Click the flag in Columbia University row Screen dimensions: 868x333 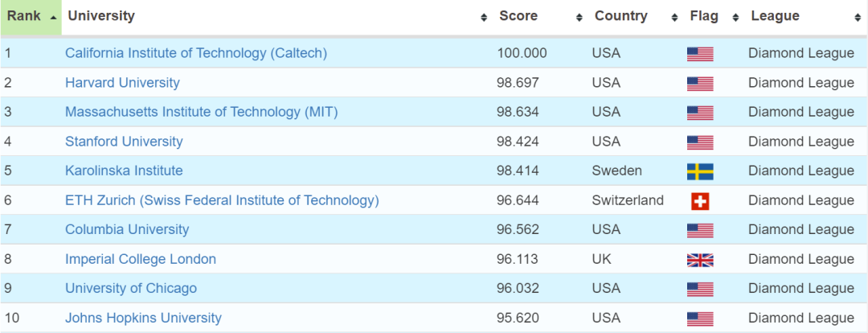700,230
